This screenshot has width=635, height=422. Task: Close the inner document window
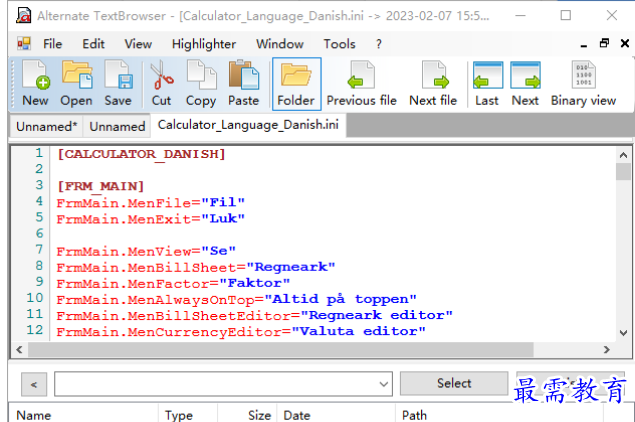coord(625,43)
